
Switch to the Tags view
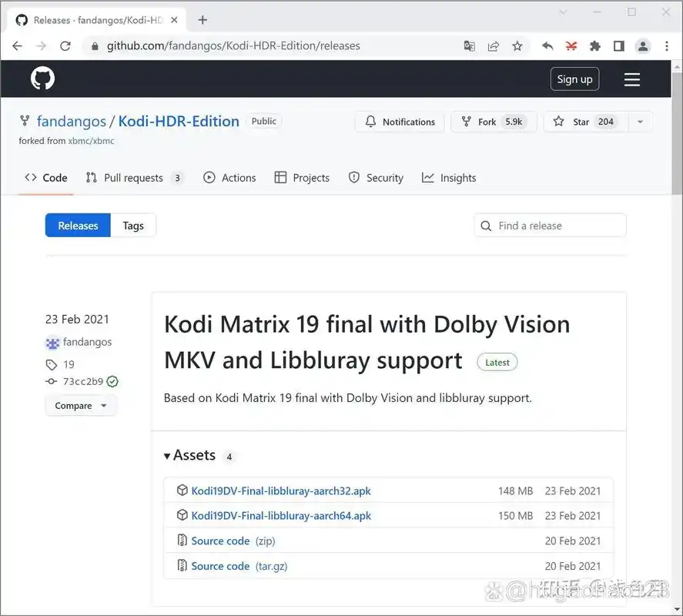click(x=133, y=226)
